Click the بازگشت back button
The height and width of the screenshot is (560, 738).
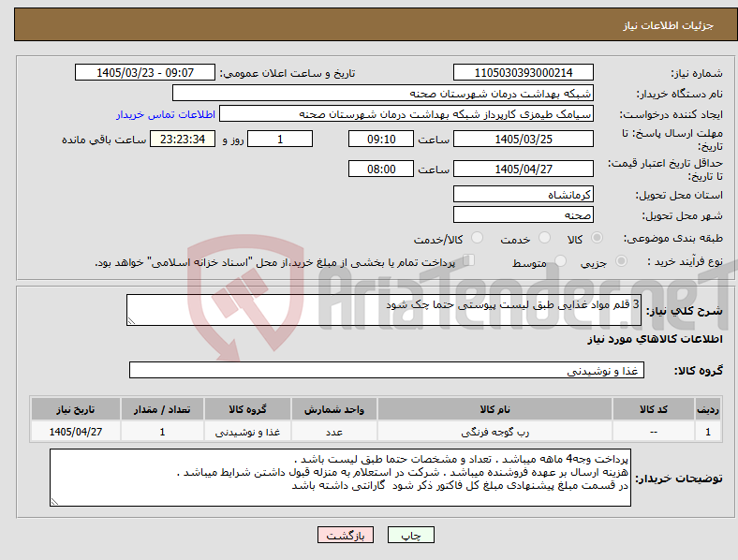[x=346, y=535]
